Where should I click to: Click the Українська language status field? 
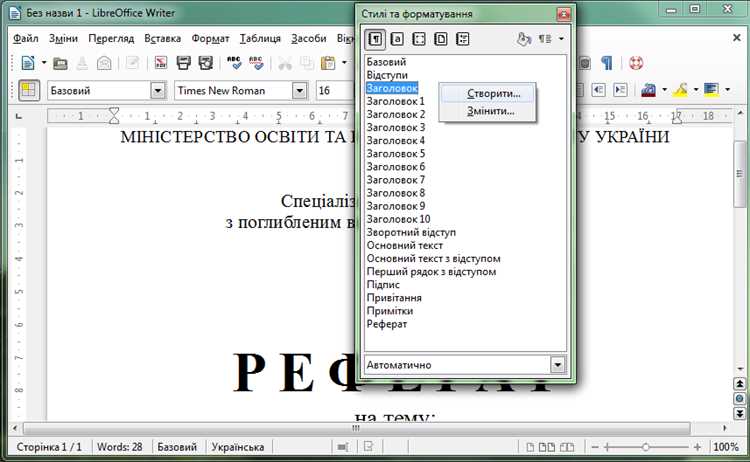pos(238,447)
